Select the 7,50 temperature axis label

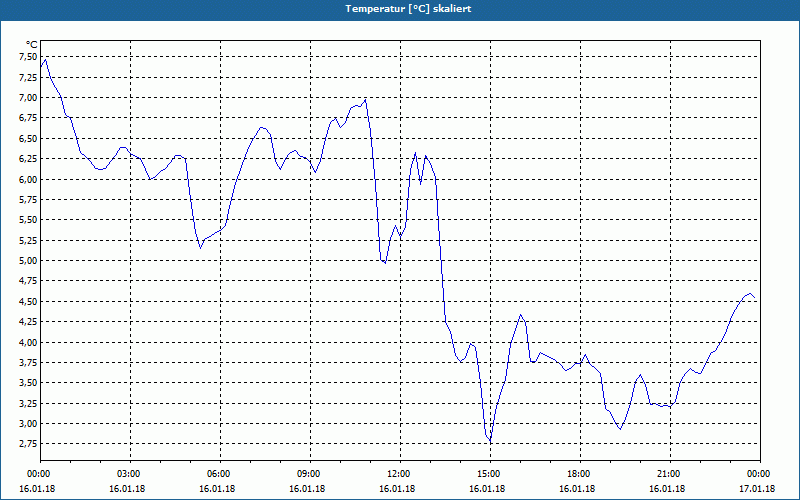(28, 57)
